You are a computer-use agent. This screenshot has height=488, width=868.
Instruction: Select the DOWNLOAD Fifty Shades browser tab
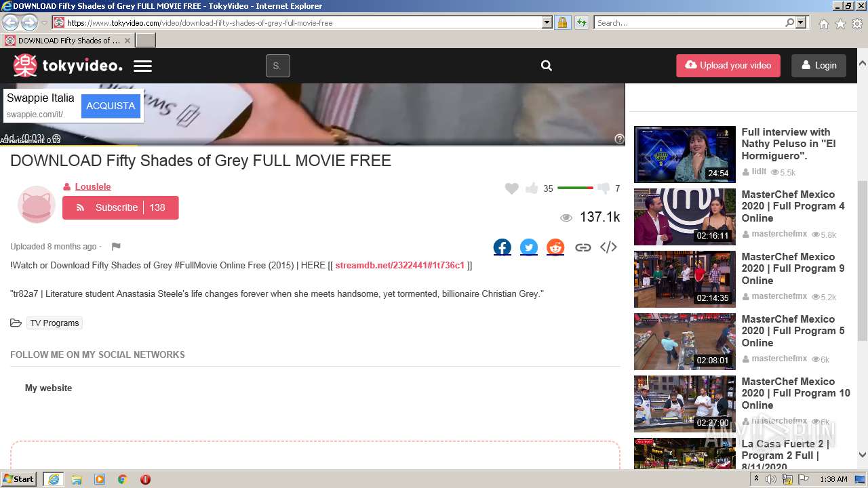point(67,40)
